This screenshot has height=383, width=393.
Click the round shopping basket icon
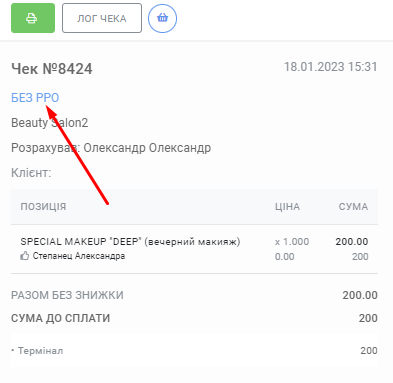tap(162, 18)
